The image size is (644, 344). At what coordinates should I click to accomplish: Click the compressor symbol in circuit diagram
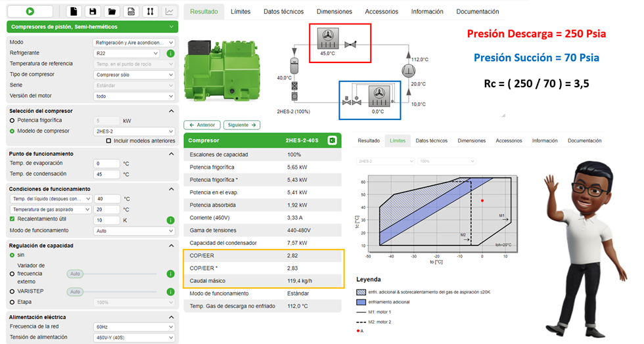(408, 71)
